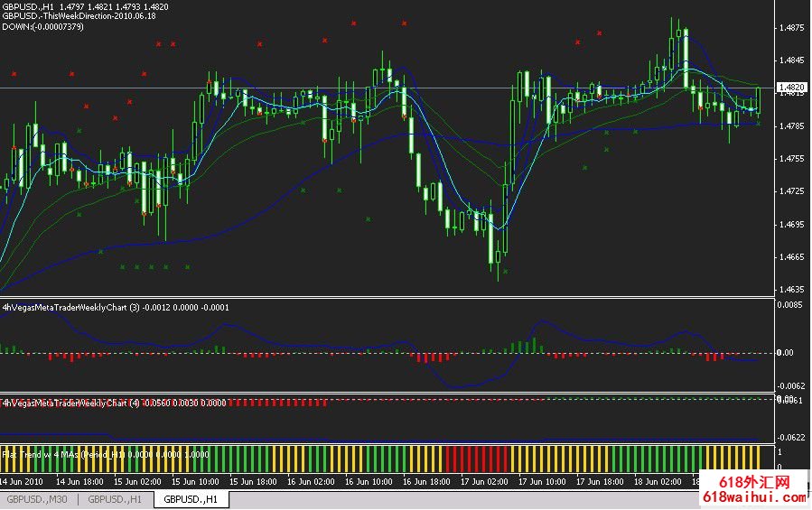This screenshot has width=812, height=510.
Task: Click the 15 Jun 02:00 time label
Action: pyautogui.click(x=137, y=481)
